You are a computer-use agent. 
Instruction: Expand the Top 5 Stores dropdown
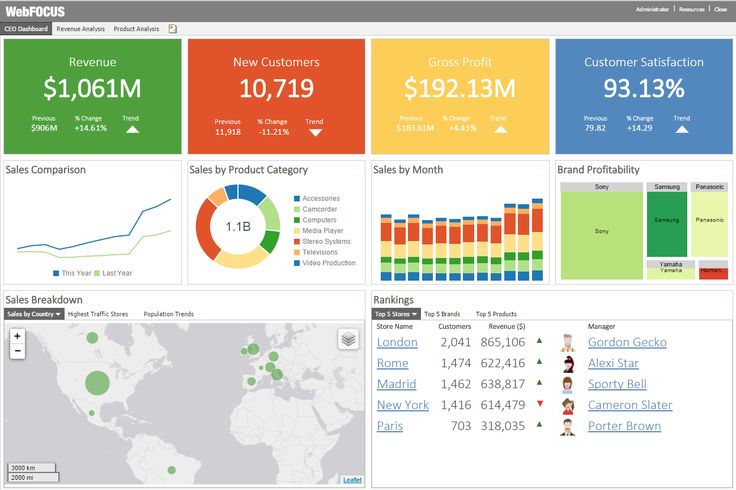pyautogui.click(x=397, y=314)
